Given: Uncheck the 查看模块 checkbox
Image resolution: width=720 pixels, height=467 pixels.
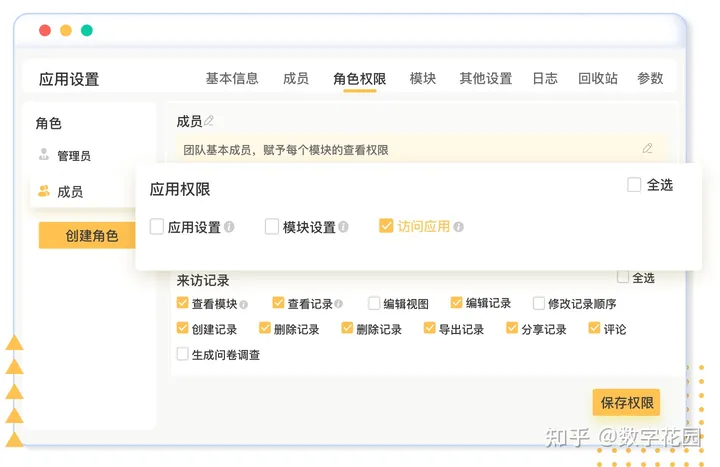Looking at the screenshot, I should point(182,303).
